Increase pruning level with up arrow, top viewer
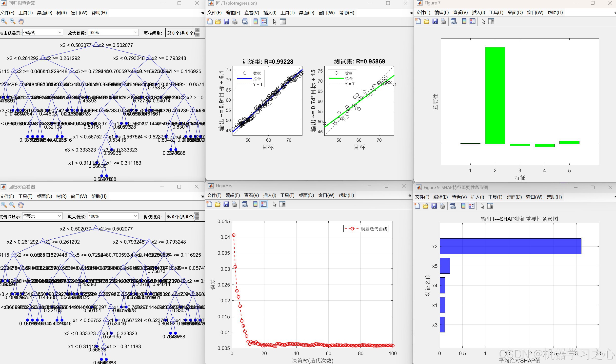This screenshot has height=364, width=616. 197,31
